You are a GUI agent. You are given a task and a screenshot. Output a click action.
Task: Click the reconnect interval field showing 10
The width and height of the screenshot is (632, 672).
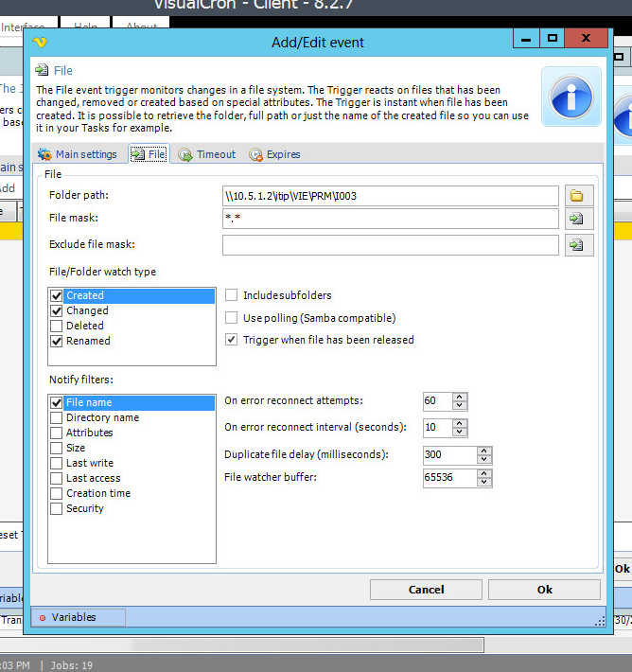(x=437, y=428)
